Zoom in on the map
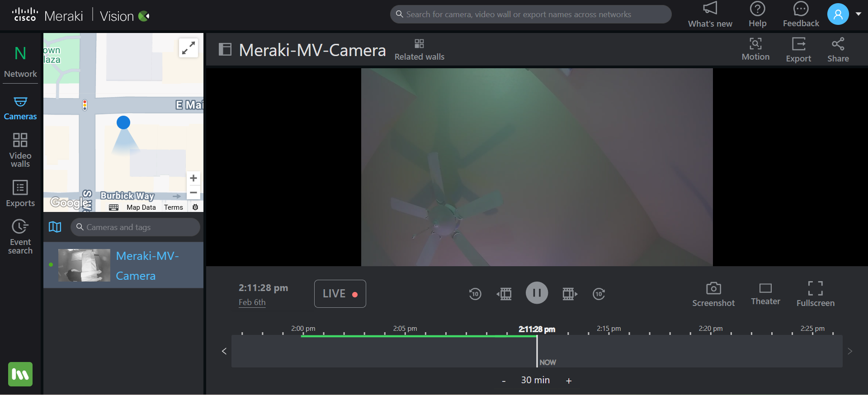 click(x=193, y=178)
